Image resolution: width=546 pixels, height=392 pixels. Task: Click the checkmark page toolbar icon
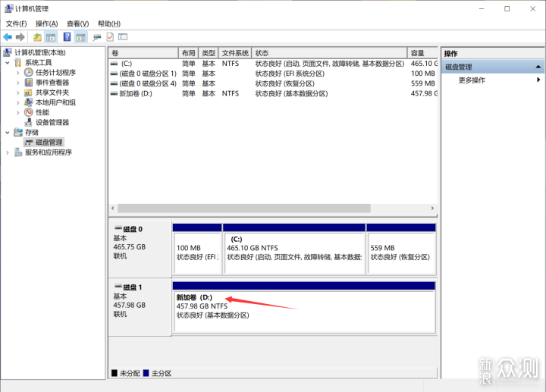pos(110,37)
